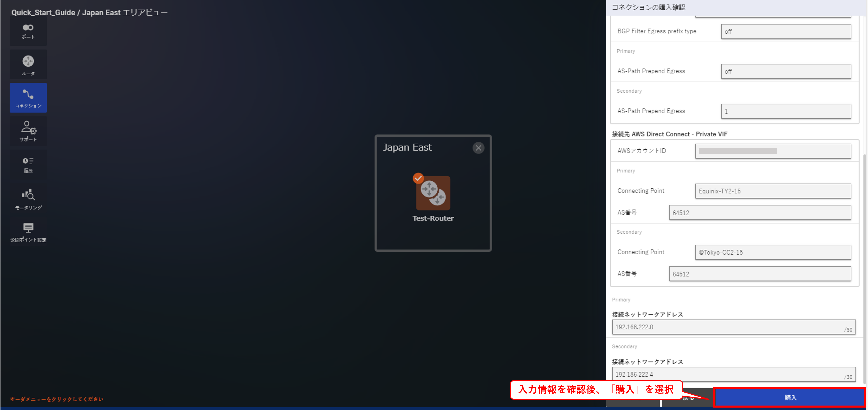Screen dimensions: 868x410
Task: Click the Secondary AS-Path Prepend Egress field
Action: pos(785,111)
